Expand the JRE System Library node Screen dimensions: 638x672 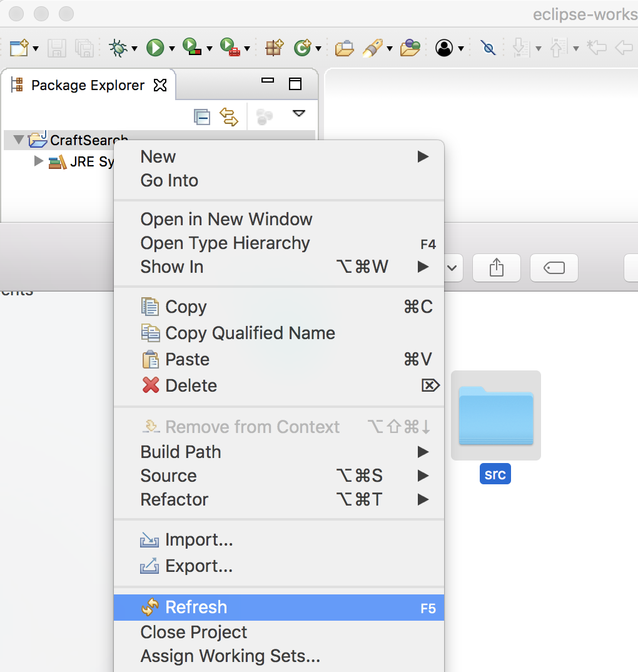point(39,161)
